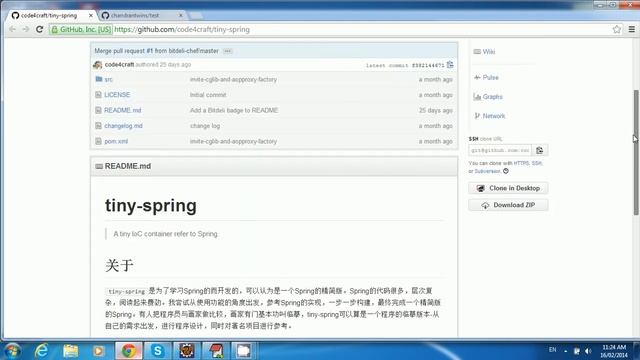Viewport: 640px width, 360px height.
Task: Open Skype from the taskbar
Action: click(x=158, y=351)
